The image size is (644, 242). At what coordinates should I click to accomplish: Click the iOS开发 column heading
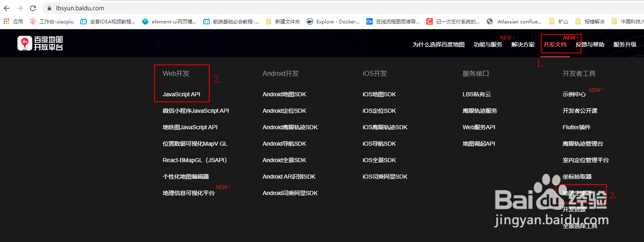[375, 74]
